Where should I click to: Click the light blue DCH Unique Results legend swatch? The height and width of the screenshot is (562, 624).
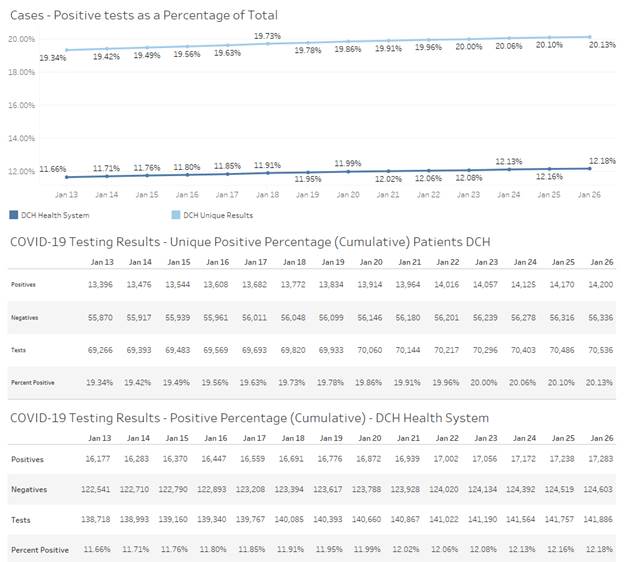coord(168,215)
